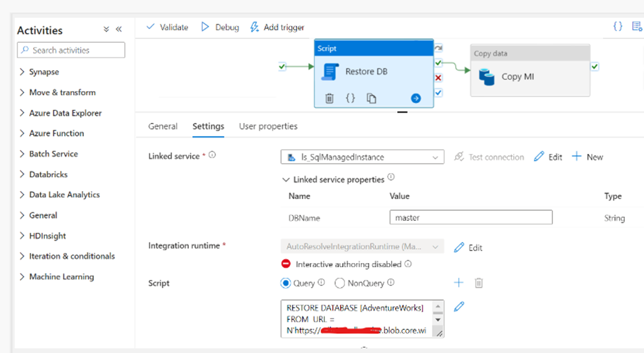Add a new script block with plus icon
The width and height of the screenshot is (644, 353).
pos(459,282)
